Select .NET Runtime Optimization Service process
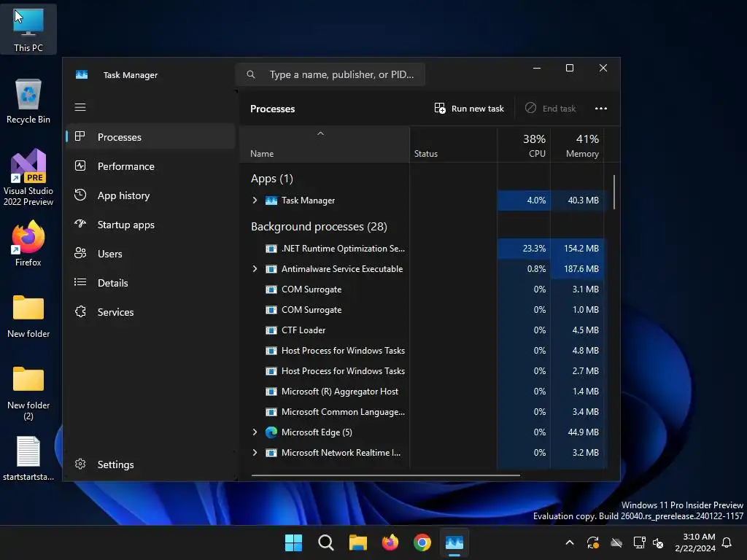 [x=422, y=249]
